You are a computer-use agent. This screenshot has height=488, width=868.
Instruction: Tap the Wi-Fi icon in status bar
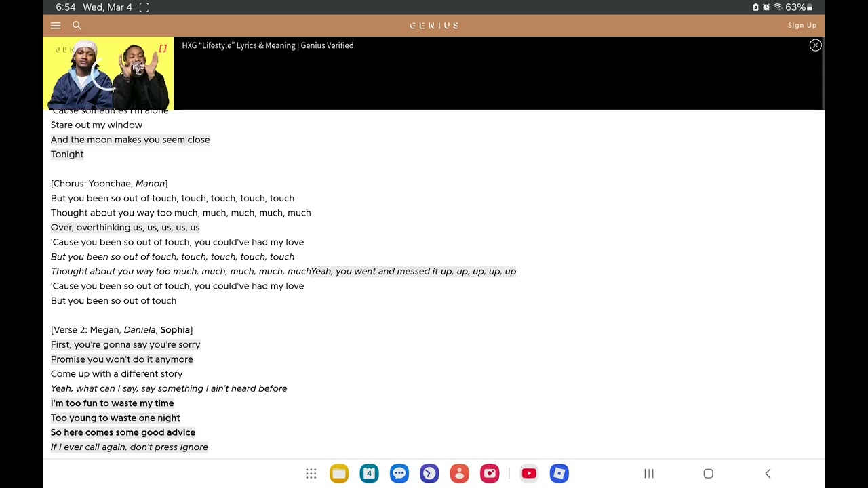pos(776,7)
